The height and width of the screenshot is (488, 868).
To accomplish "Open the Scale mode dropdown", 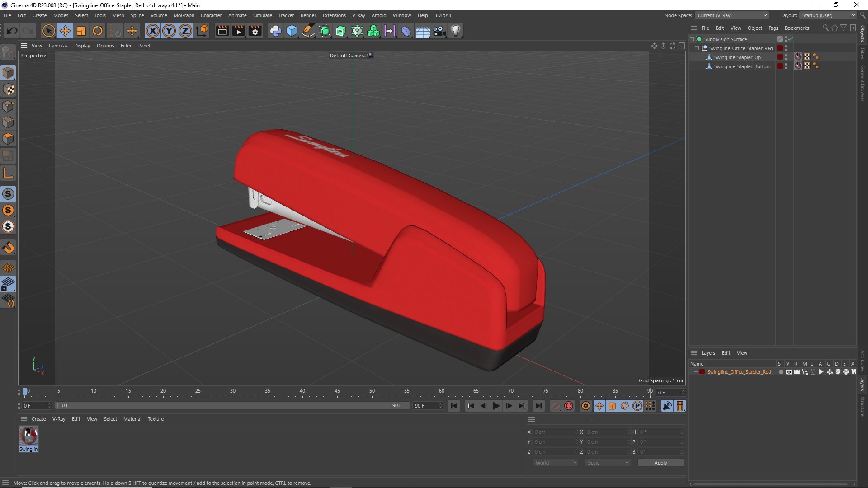I will (x=608, y=463).
